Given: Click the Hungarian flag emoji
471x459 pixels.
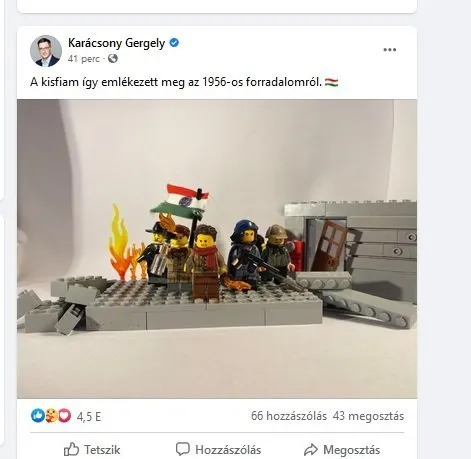Looking at the screenshot, I should [x=331, y=82].
